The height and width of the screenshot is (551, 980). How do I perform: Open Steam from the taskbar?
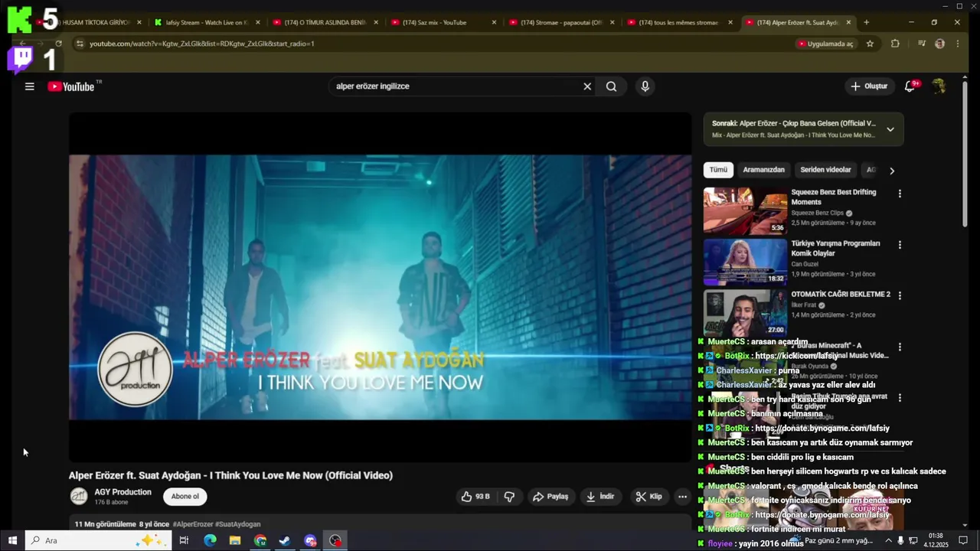pos(285,540)
